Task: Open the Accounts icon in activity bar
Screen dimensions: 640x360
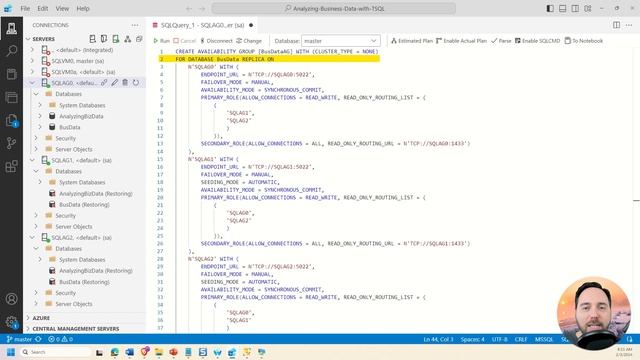Action: coord(11,299)
